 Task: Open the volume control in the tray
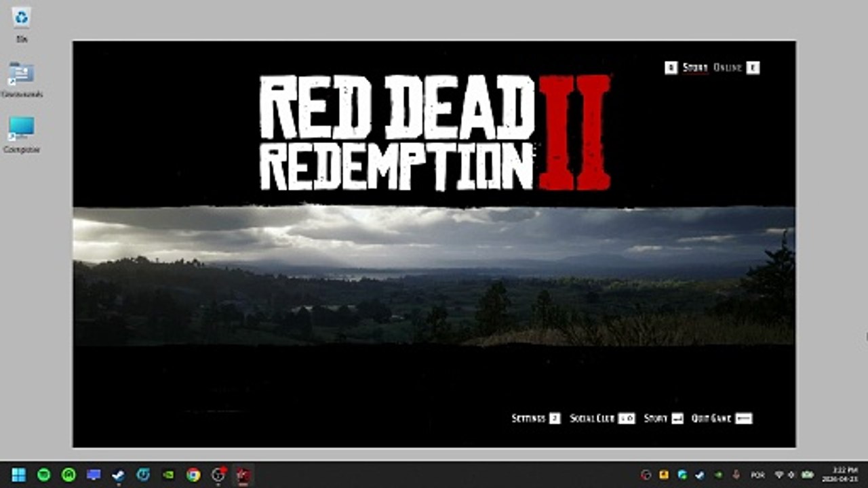click(x=791, y=475)
